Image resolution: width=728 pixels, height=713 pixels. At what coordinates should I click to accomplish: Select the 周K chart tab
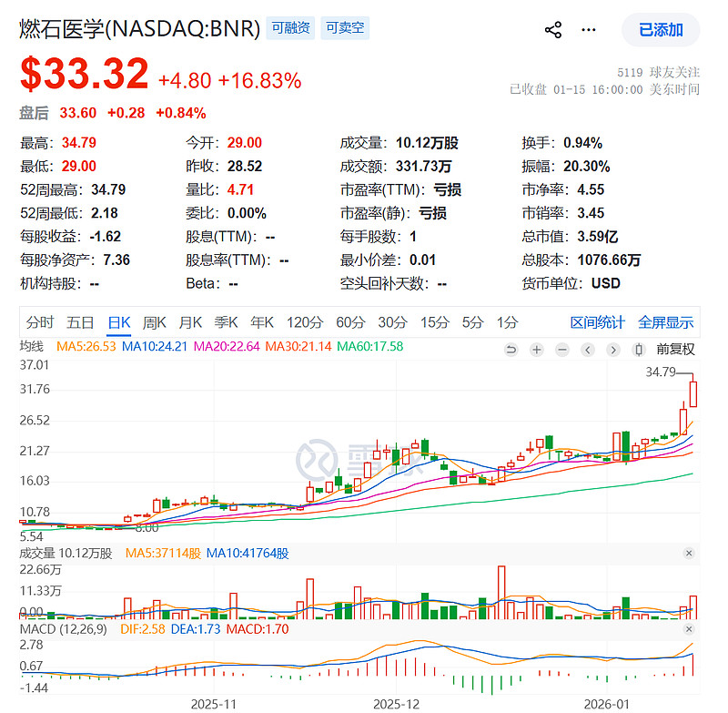[154, 321]
